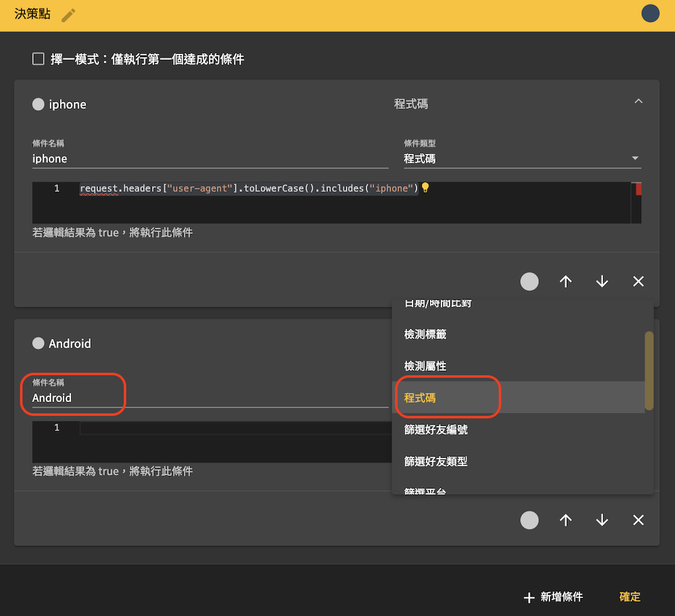Delete the Android condition
Viewport: 675px width, 616px height.
click(638, 520)
